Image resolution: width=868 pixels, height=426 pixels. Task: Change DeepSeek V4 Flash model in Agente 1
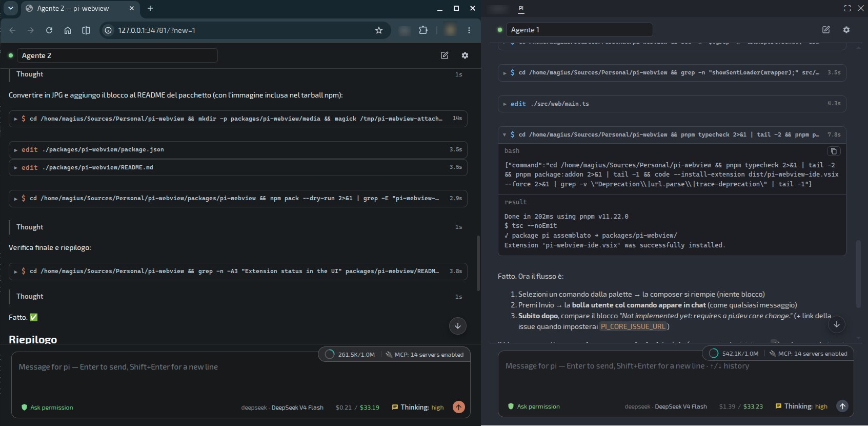(x=666, y=406)
